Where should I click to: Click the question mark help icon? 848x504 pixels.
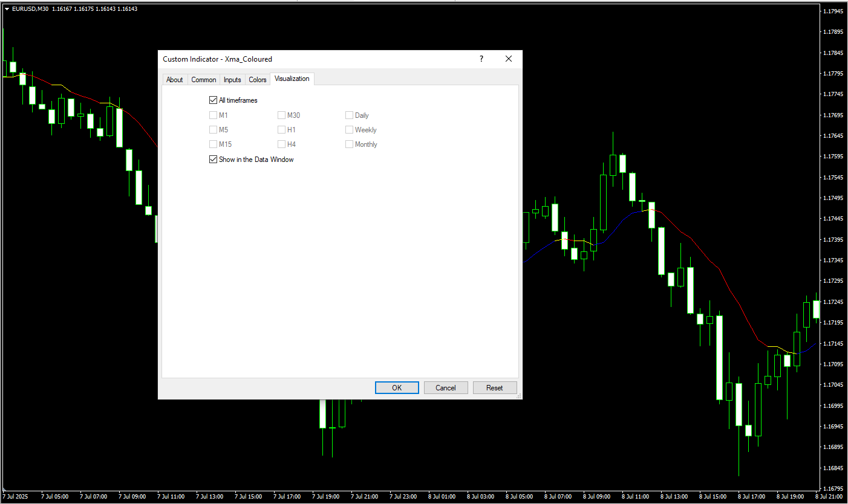tap(481, 59)
